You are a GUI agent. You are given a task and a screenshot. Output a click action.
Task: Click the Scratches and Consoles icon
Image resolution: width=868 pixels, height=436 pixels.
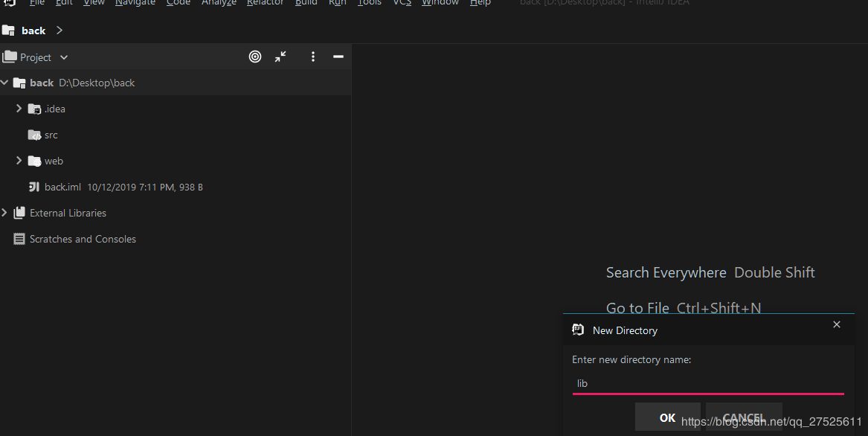click(x=19, y=239)
